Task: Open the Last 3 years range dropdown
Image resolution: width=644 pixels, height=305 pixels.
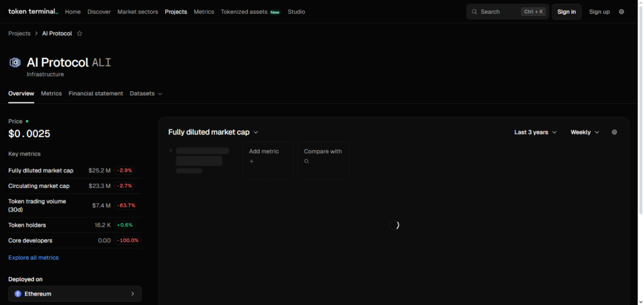Action: click(535, 132)
